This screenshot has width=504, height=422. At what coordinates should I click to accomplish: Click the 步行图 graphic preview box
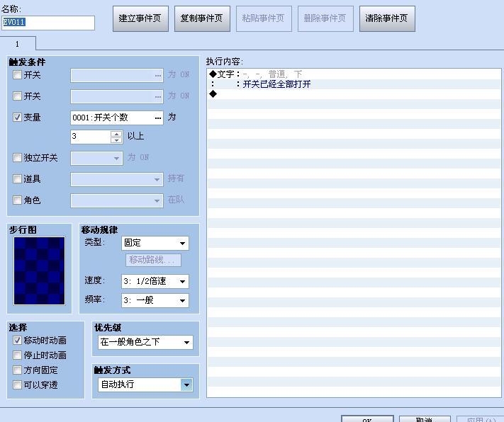point(39,270)
